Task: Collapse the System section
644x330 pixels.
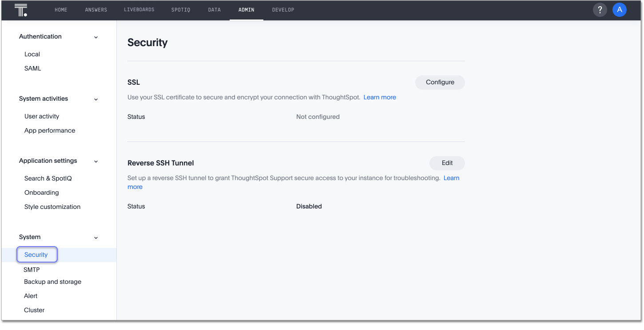Action: 95,238
